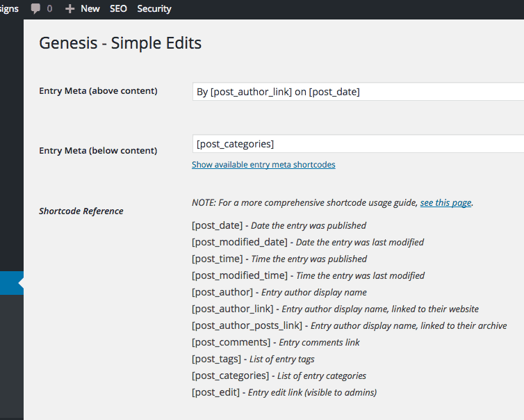Click the active blue sidebar menu item

(x=12, y=283)
